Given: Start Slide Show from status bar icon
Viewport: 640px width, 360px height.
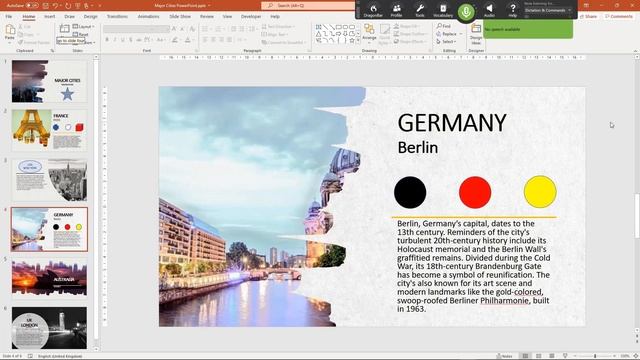Looking at the screenshot, I should [x=565, y=356].
